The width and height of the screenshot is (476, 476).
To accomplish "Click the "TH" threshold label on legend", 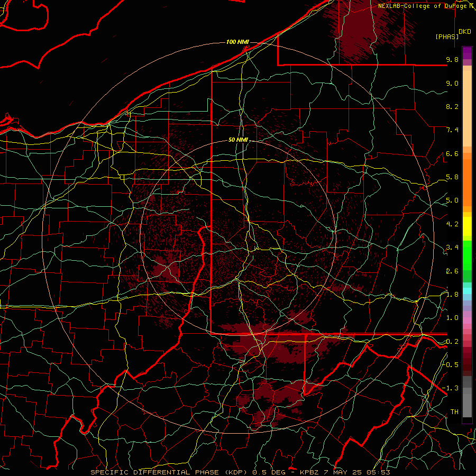I will click(454, 411).
